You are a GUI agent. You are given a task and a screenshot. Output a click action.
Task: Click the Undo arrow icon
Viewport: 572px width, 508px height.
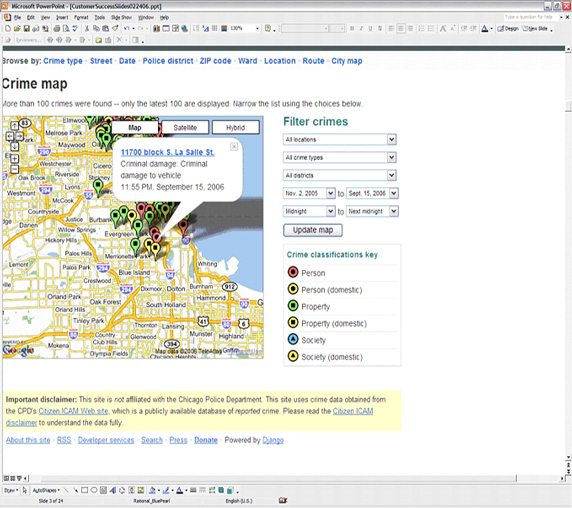coord(127,28)
